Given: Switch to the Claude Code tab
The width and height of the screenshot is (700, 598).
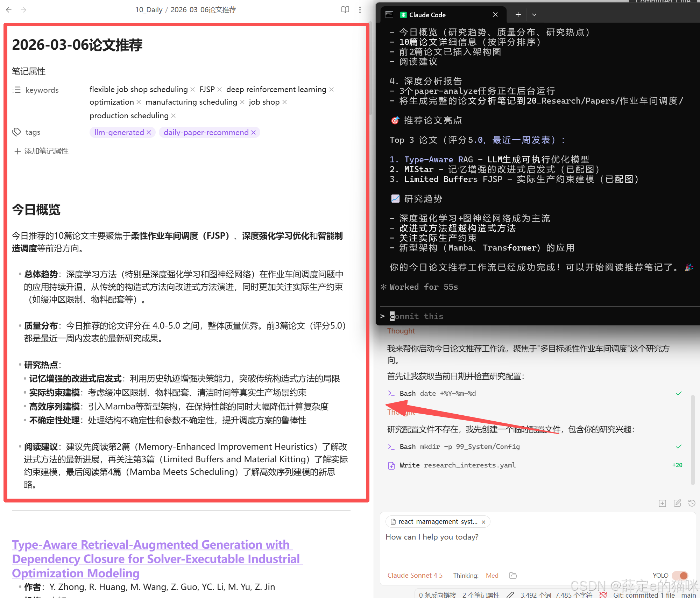Looking at the screenshot, I should 427,14.
